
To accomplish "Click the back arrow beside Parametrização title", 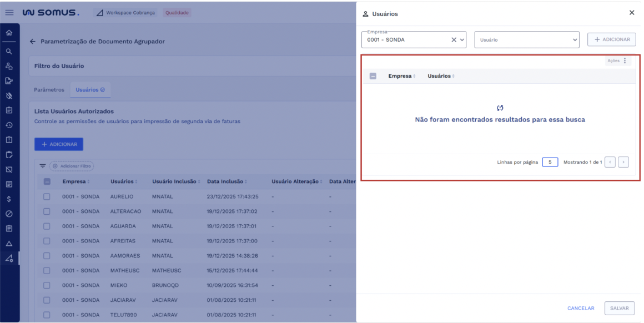I will coord(32,42).
